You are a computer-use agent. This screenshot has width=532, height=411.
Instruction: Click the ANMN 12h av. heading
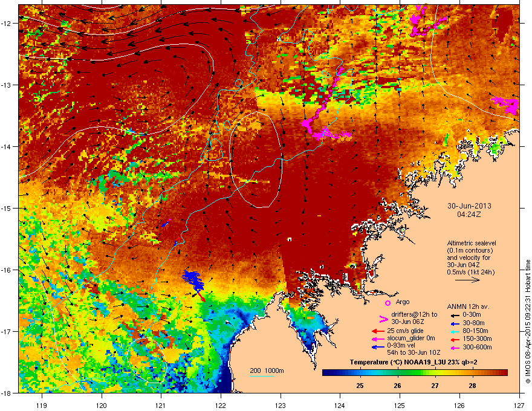coord(468,307)
